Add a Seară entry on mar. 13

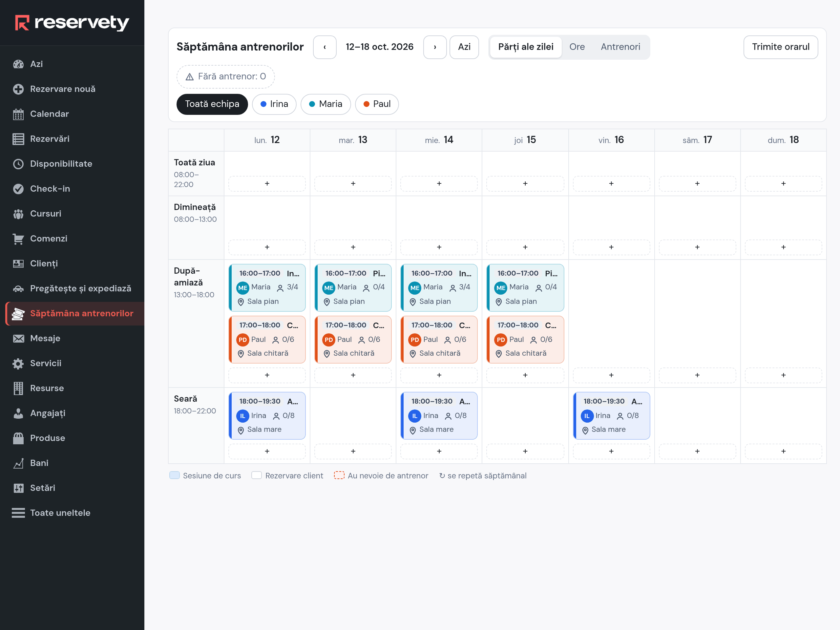click(353, 451)
